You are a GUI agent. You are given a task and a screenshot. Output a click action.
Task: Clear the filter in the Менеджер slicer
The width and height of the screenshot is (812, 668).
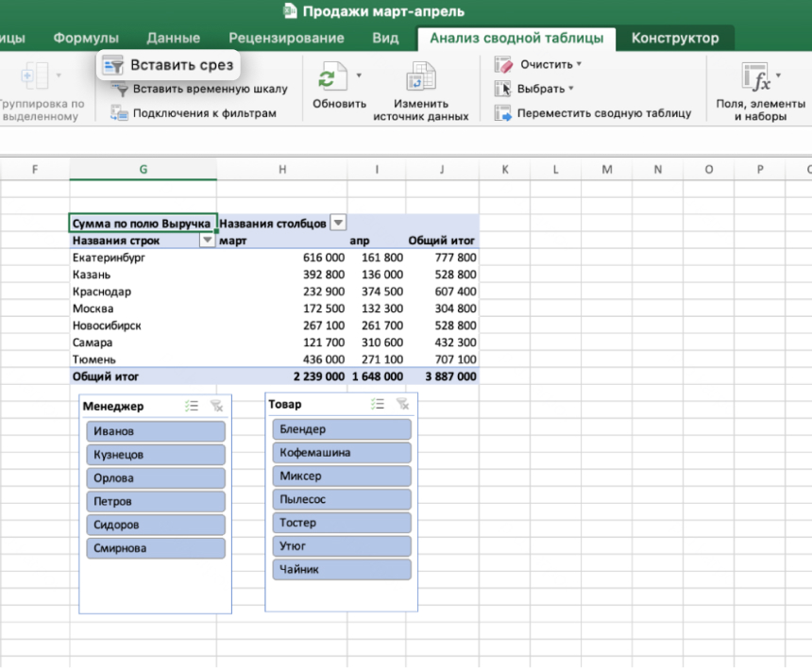[216, 407]
